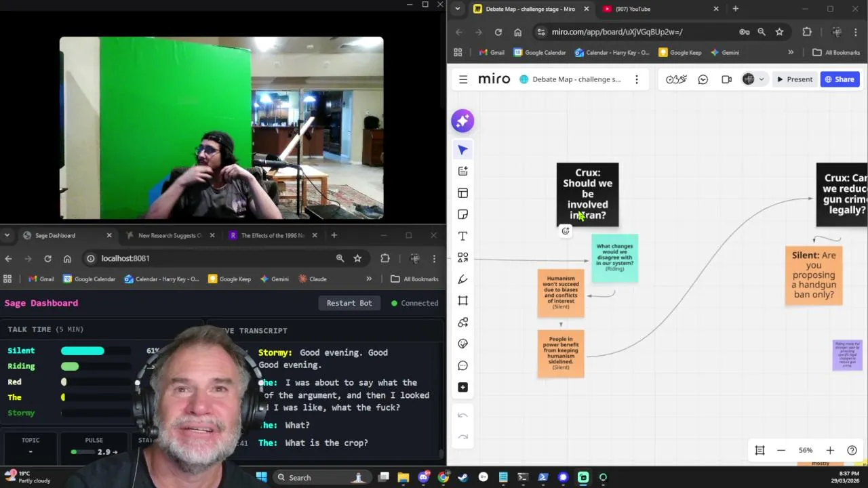Open the shapes and lines tool
The height and width of the screenshot is (488, 868).
462,258
